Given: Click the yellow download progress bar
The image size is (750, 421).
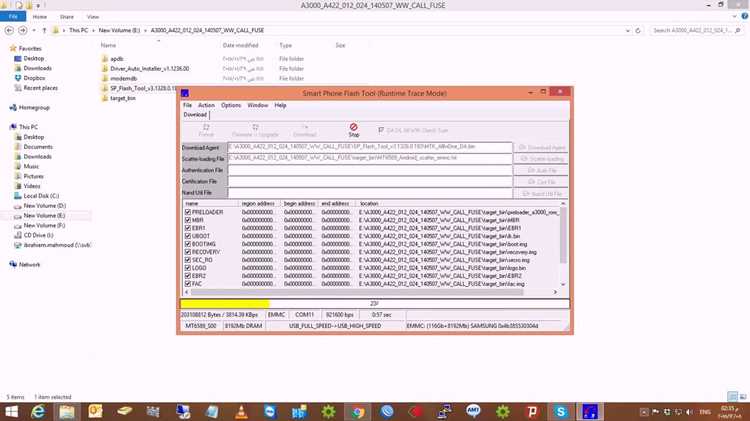Looking at the screenshot, I should tap(225, 303).
